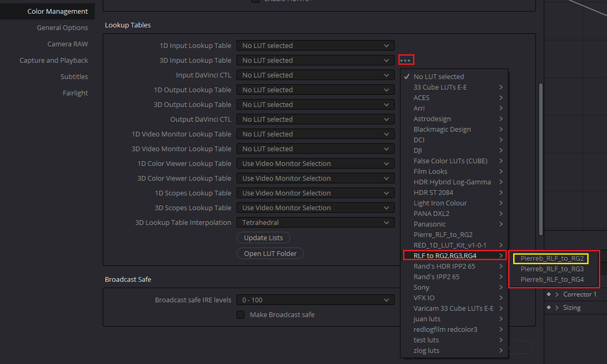Viewport: 607px width, 364px height.
Task: Switch to the General Options settings tab
Action: (47, 27)
